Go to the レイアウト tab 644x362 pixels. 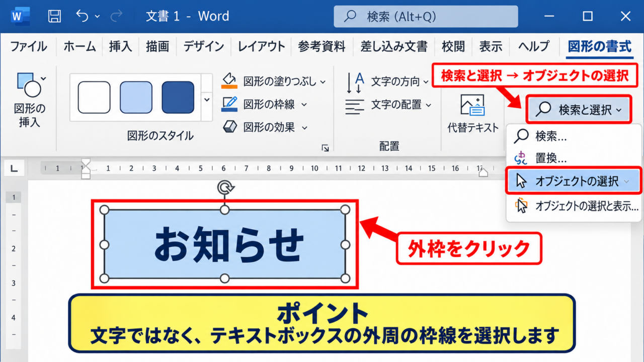[261, 47]
